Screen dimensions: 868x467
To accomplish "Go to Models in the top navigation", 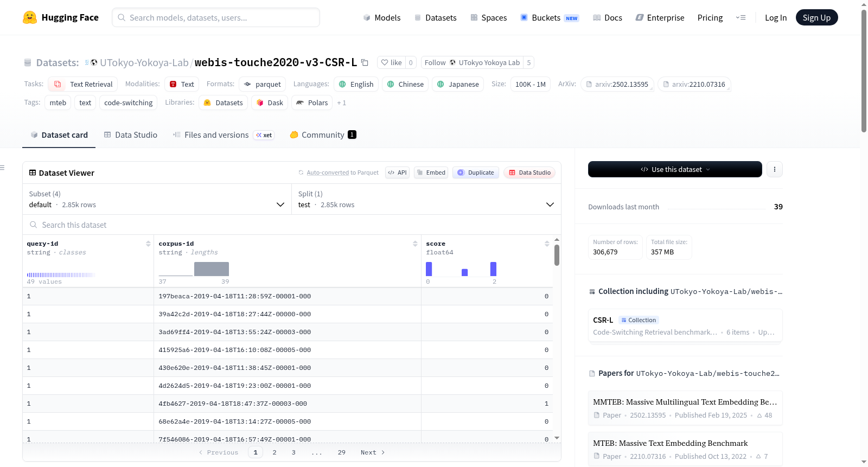I will pyautogui.click(x=382, y=17).
